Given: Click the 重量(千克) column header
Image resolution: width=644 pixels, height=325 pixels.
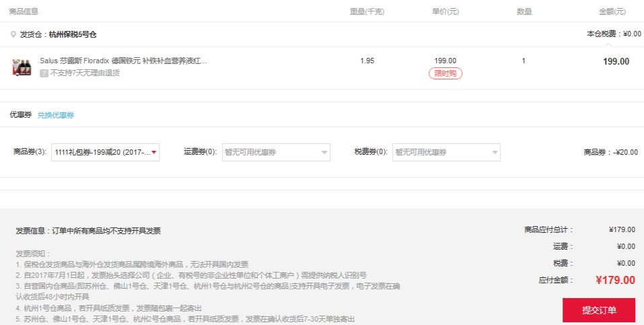Looking at the screenshot, I should [x=367, y=11].
